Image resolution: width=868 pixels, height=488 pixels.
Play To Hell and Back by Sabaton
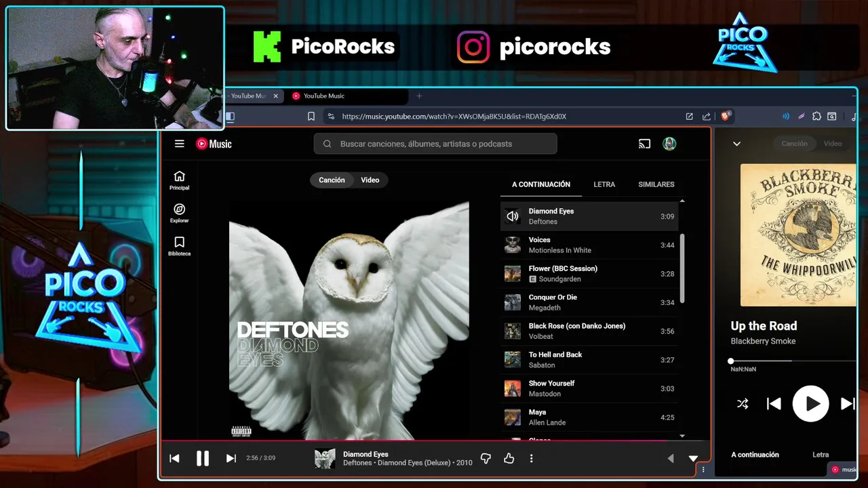tap(589, 360)
